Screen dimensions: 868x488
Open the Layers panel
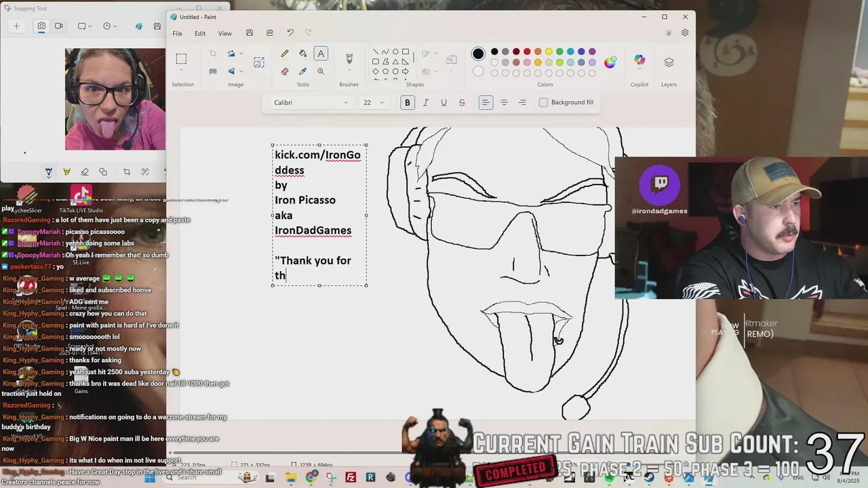tap(669, 62)
